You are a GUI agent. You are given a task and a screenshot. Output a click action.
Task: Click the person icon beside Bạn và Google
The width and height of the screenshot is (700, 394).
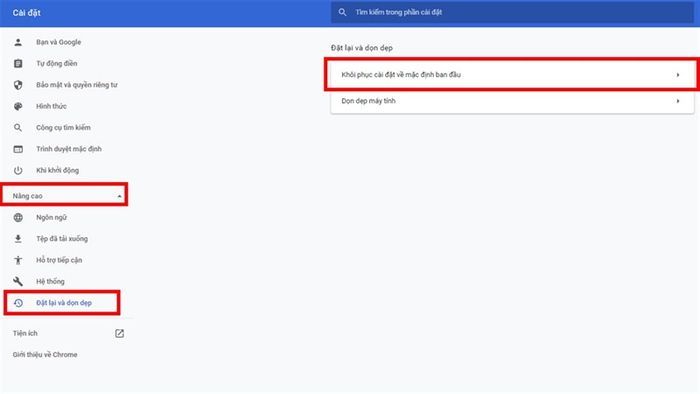(x=18, y=42)
